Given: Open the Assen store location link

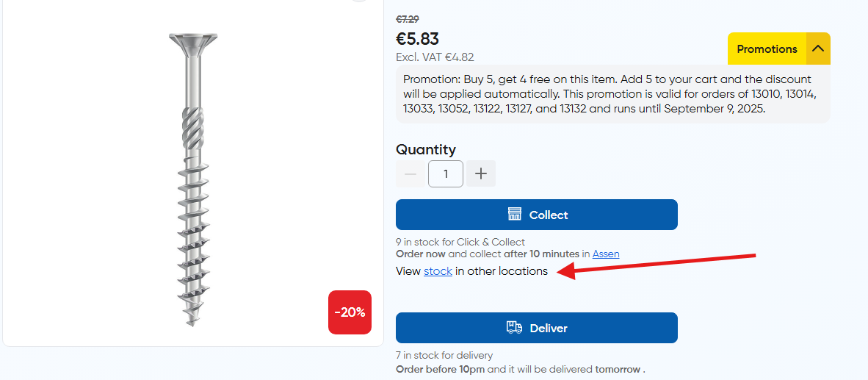Looking at the screenshot, I should tap(606, 254).
